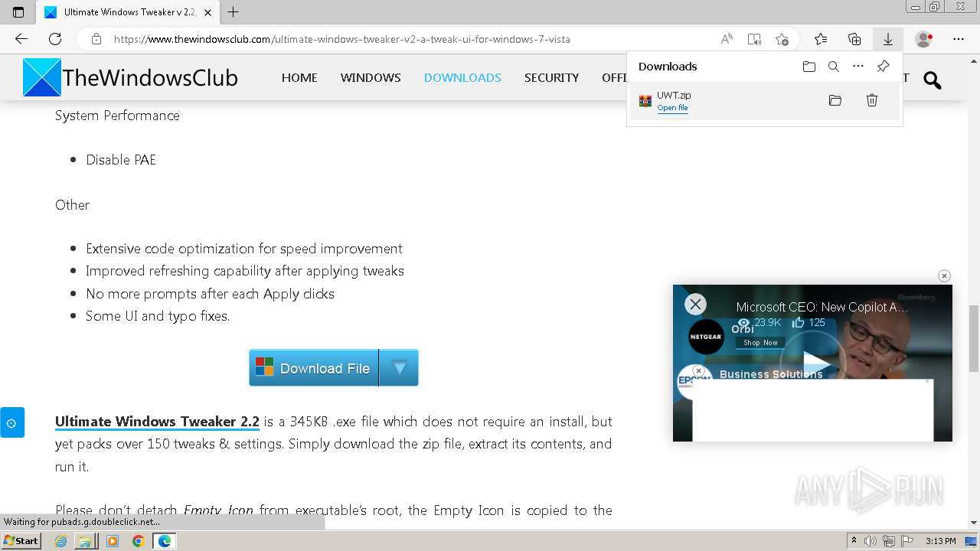Expand the Download File dropdown arrow

pos(399,368)
